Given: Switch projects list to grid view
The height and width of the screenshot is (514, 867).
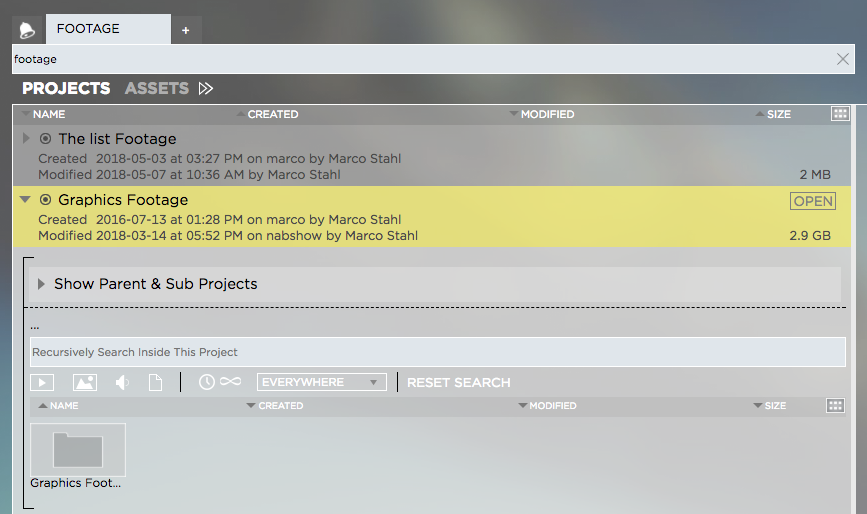Looking at the screenshot, I should (x=840, y=114).
